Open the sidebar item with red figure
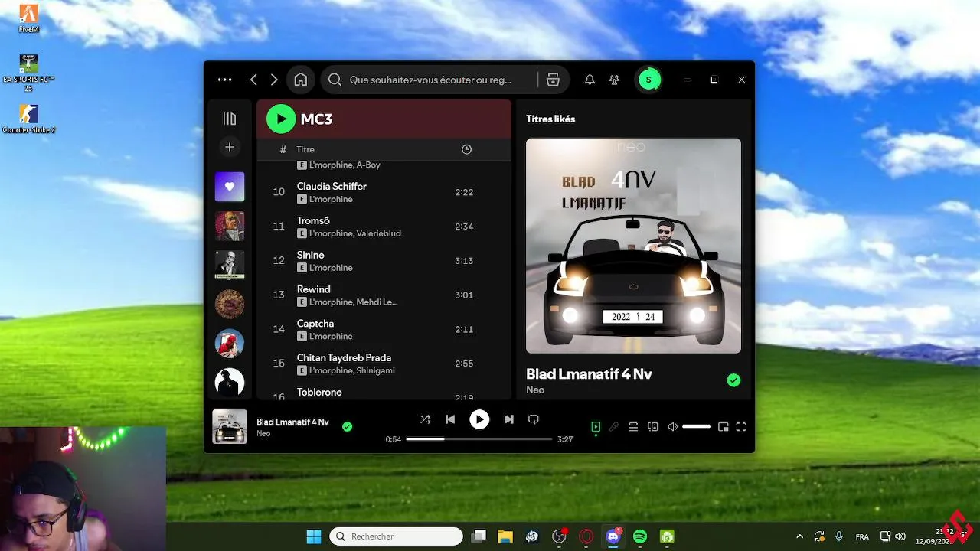The width and height of the screenshot is (980, 551). click(230, 343)
